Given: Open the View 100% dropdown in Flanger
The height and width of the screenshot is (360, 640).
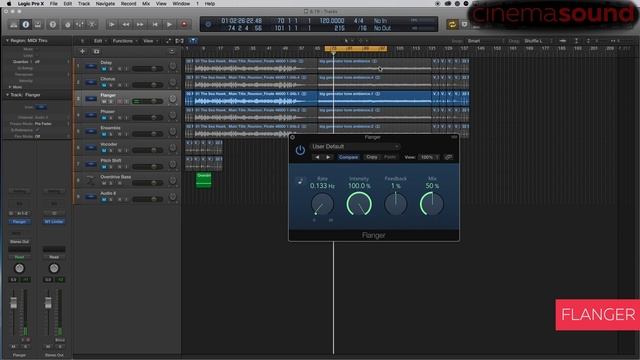Looking at the screenshot, I should 428,157.
